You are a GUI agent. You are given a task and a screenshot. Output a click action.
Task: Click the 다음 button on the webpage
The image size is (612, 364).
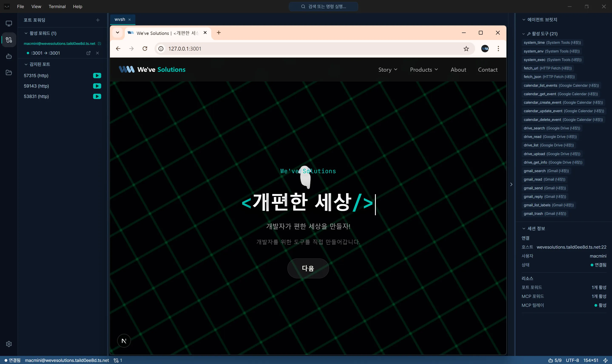click(x=308, y=268)
